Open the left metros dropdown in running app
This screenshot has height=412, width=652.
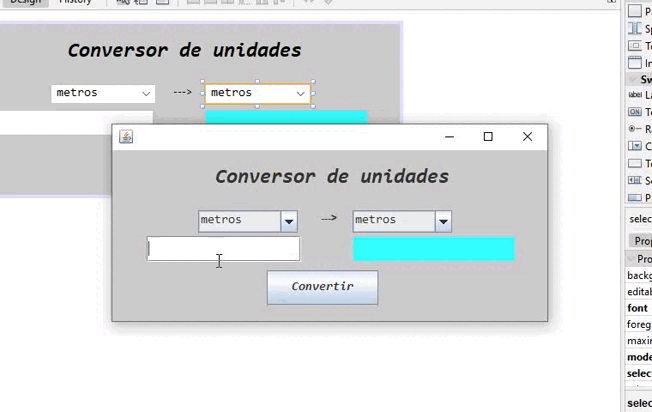289,221
